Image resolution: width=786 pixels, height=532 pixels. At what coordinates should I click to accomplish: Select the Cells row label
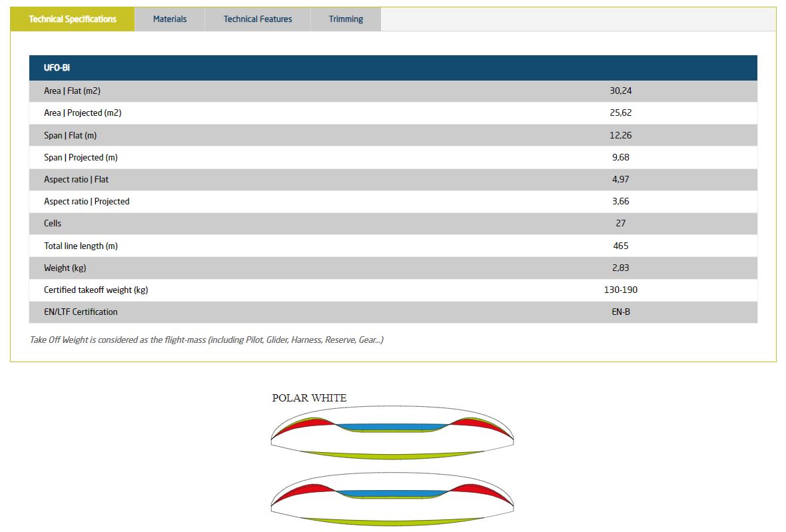coord(53,223)
